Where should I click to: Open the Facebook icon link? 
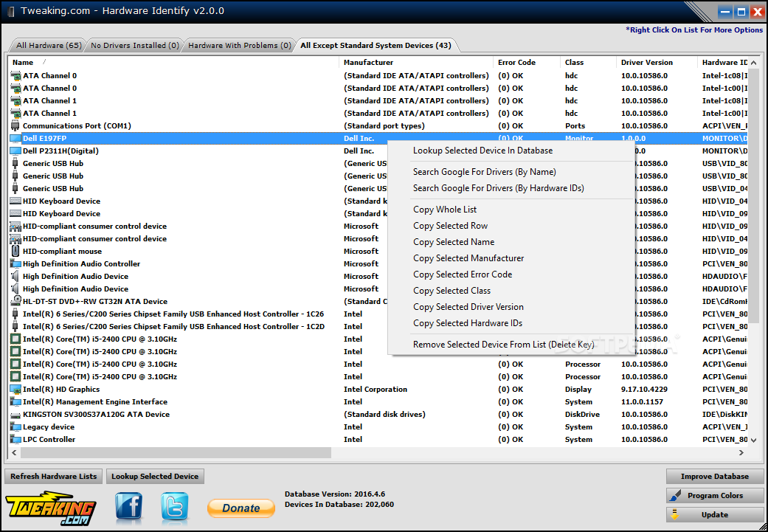129,507
